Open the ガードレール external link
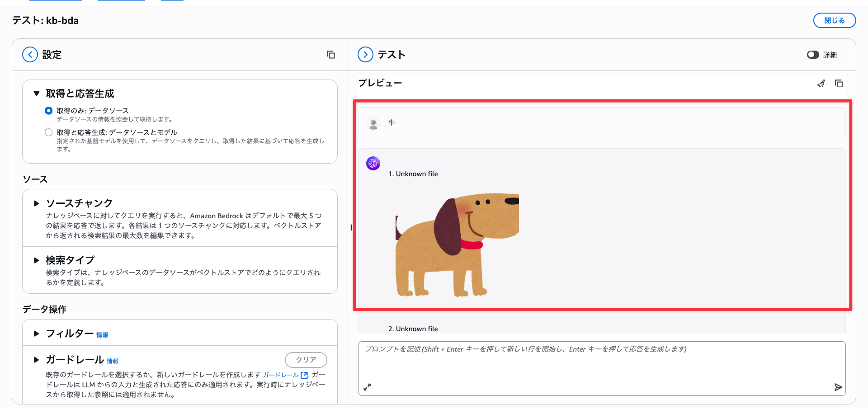868x409 pixels. [285, 375]
